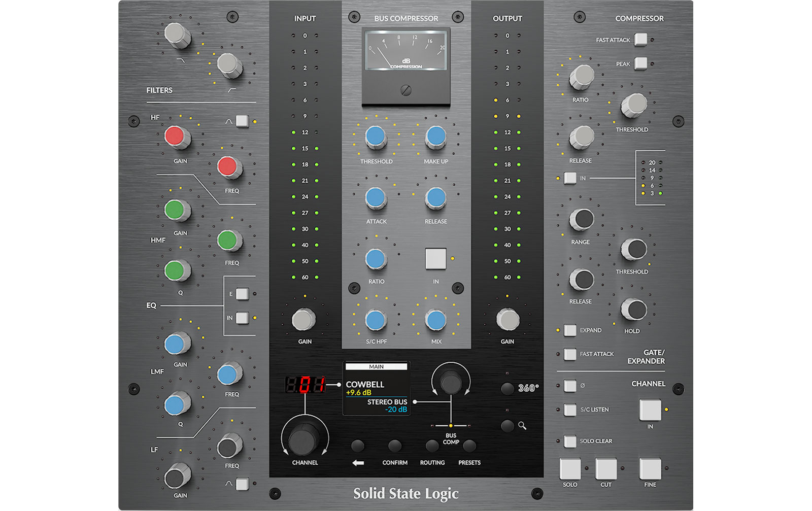Click the green HMF FREQ knob

coord(229,241)
